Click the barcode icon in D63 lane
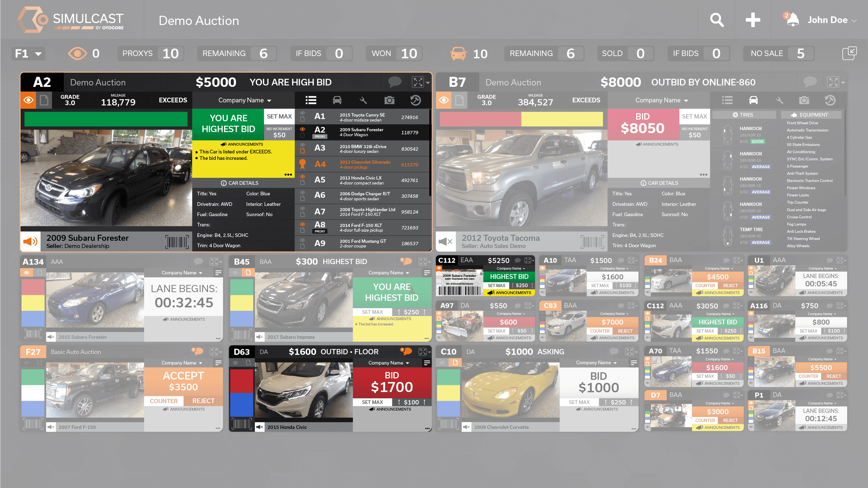Screen dimensions: 868x488 pyautogui.click(x=242, y=423)
